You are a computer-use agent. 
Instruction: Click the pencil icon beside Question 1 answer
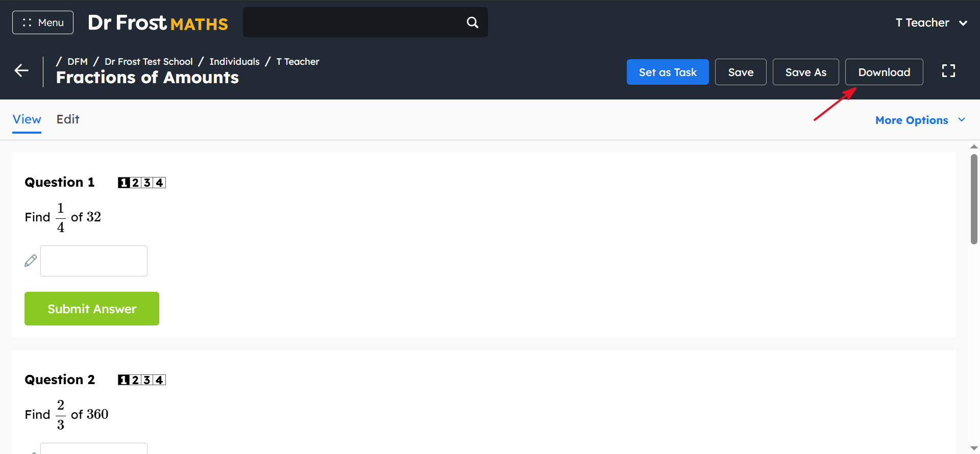pos(31,261)
